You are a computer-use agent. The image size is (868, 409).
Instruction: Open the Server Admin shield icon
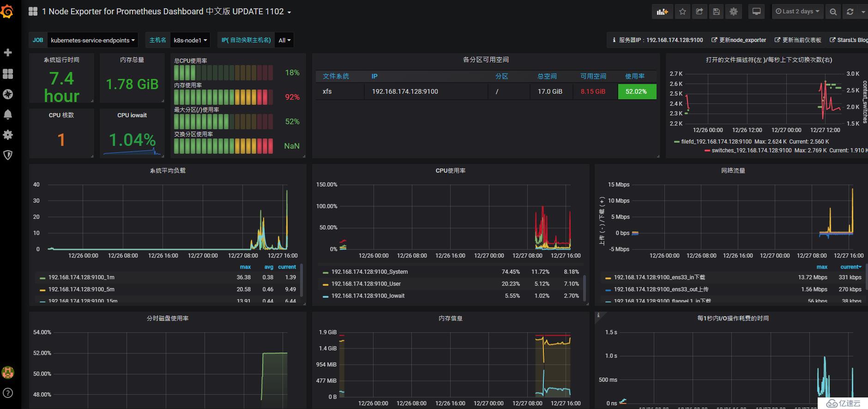(8, 155)
